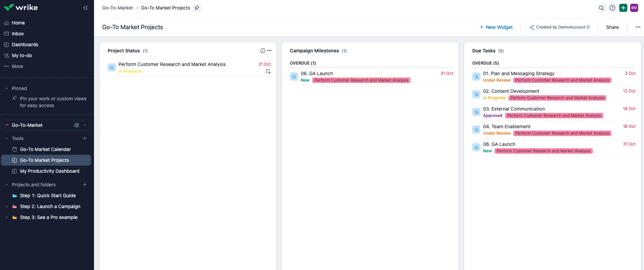Click Under Review status of Team Enablement
The width and height of the screenshot is (644, 270).
point(497,133)
